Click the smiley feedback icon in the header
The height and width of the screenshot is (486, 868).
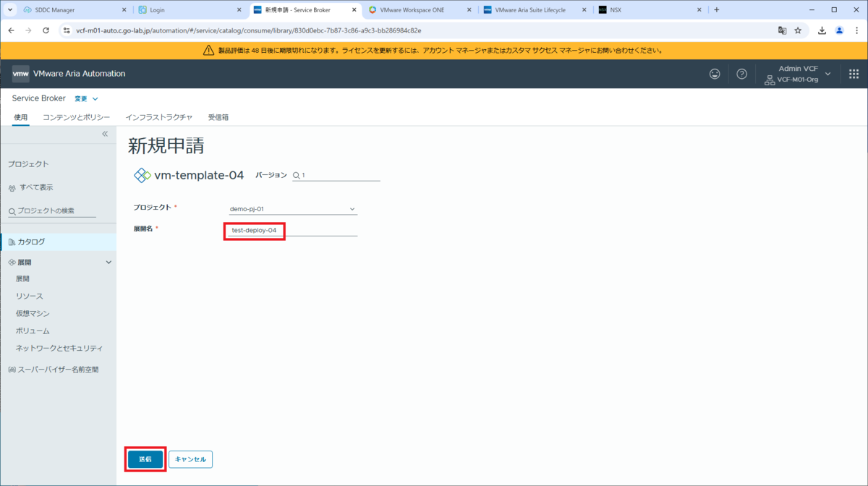715,74
